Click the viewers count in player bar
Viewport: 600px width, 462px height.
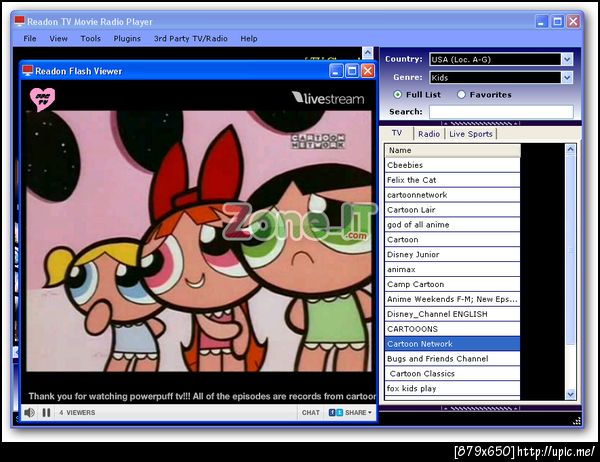point(77,413)
